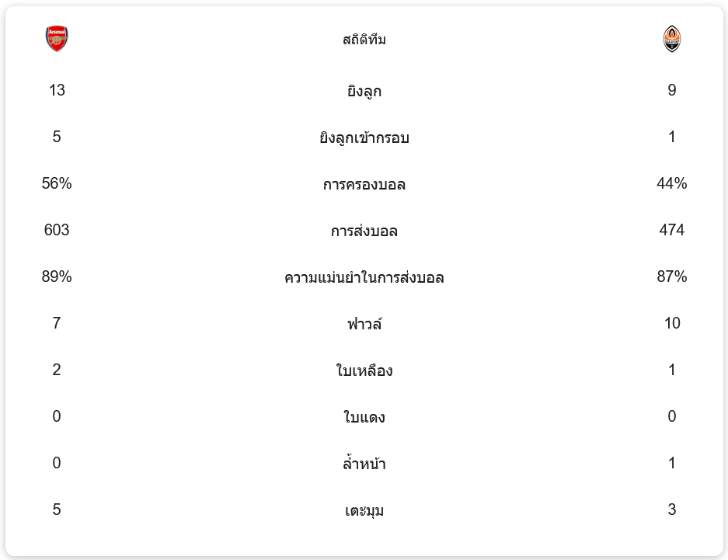Click the การครองบอล row label

364,184
